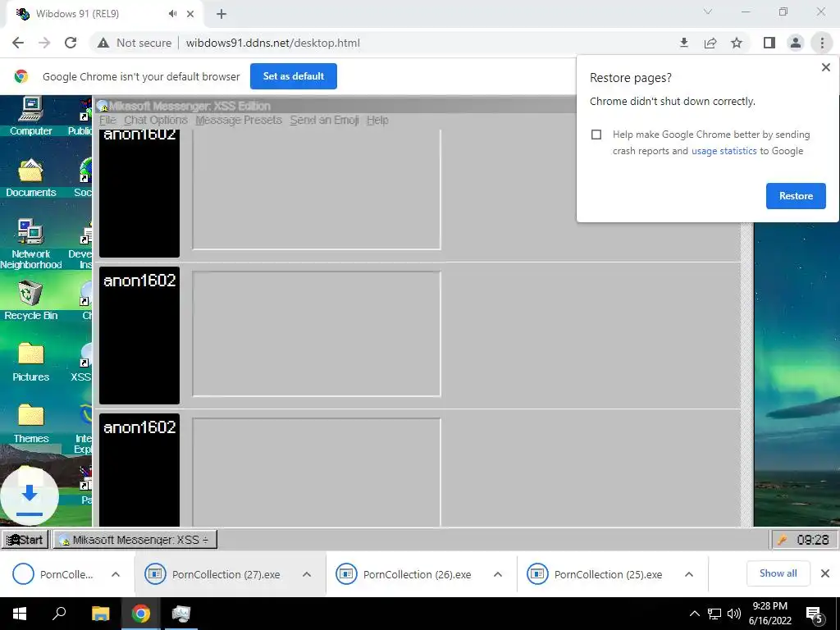Click the address bar URL
Viewport: 840px width, 630px height.
tap(272, 43)
